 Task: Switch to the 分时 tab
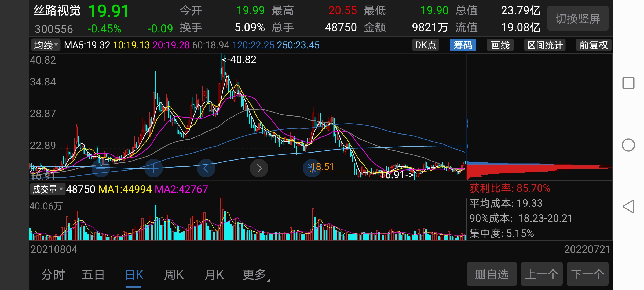pos(53,275)
